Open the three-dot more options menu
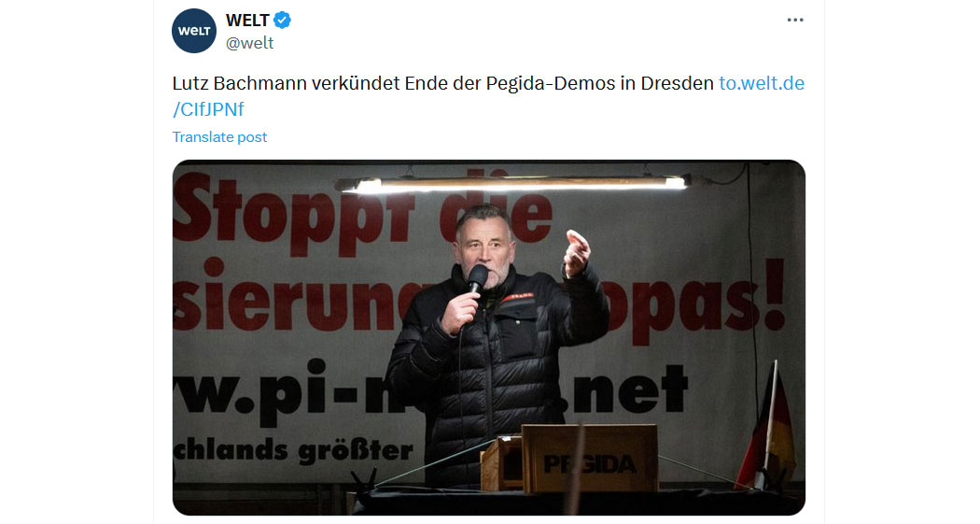 (x=795, y=20)
